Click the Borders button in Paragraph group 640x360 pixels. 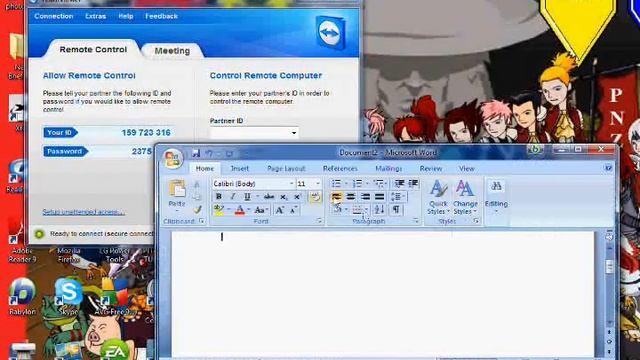(357, 210)
